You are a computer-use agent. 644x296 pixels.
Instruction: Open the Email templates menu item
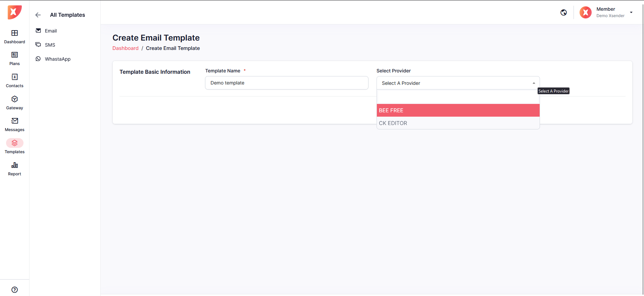tap(51, 31)
